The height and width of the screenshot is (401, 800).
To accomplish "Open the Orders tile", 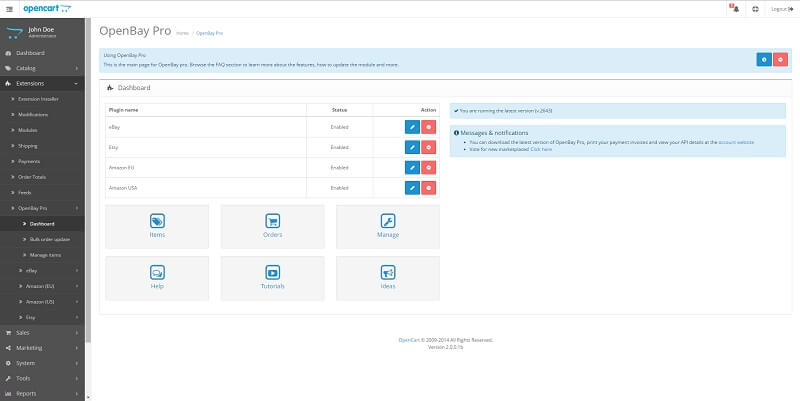I will (272, 227).
